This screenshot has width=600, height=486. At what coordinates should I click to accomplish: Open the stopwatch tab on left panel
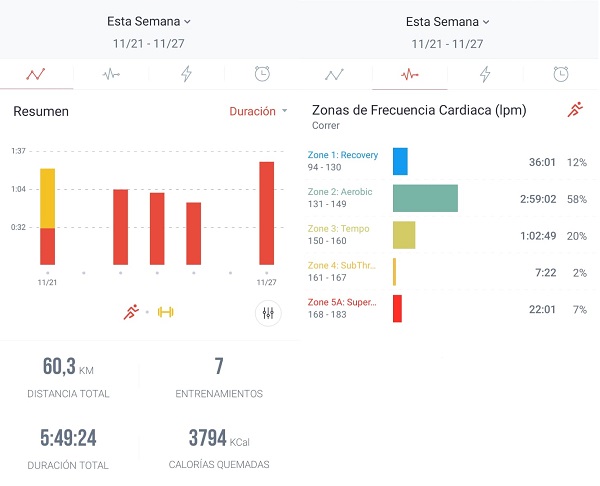pyautogui.click(x=261, y=74)
